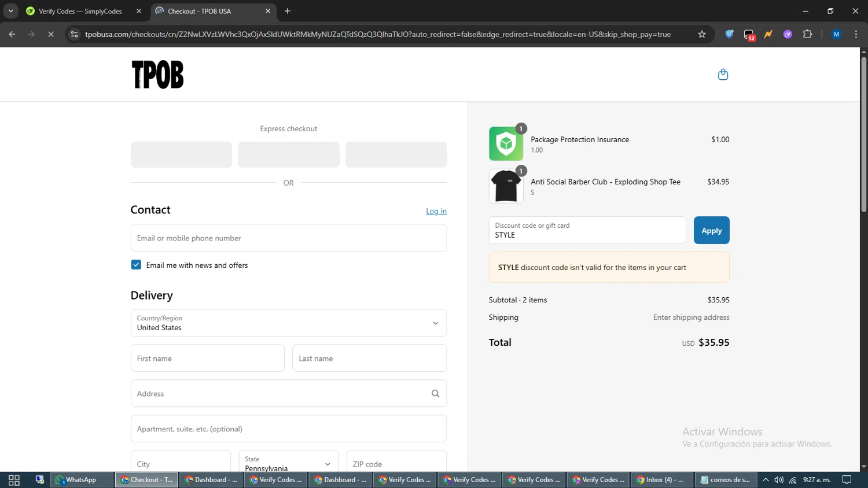Click the $35.95 total amount

point(714,342)
